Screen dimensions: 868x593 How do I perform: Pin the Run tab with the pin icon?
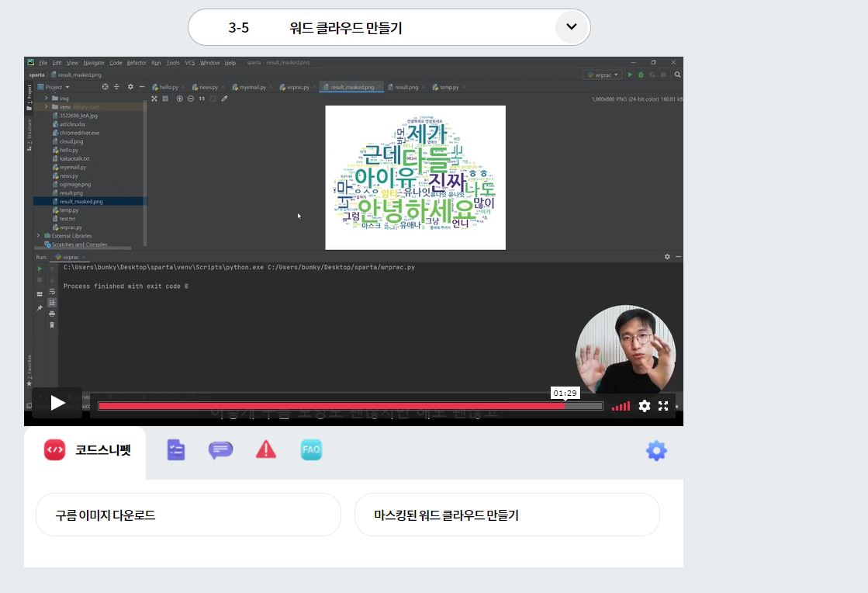(40, 308)
